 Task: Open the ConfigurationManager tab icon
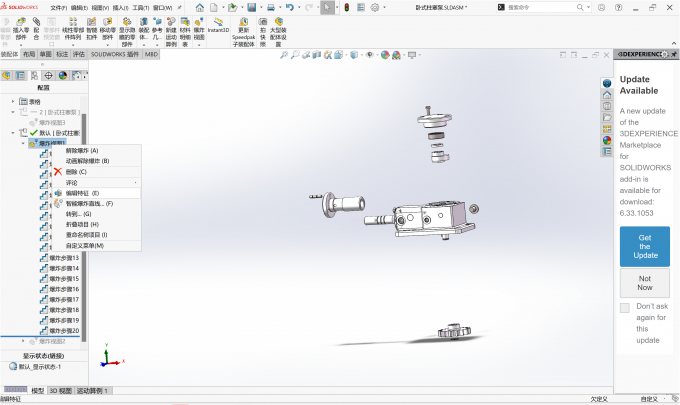(x=34, y=75)
